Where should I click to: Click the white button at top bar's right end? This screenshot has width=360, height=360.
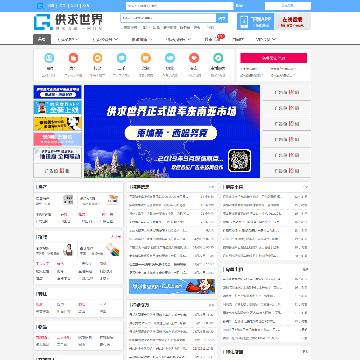[288, 6]
